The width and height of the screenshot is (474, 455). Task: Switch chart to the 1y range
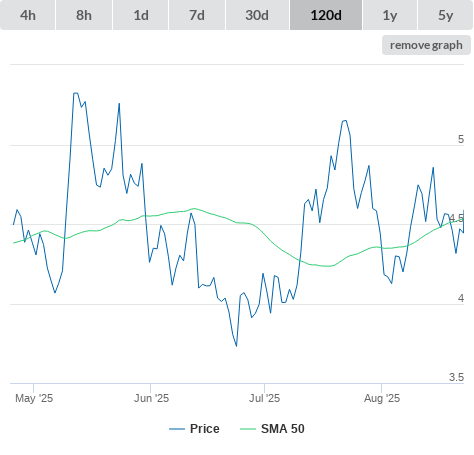pyautogui.click(x=390, y=15)
